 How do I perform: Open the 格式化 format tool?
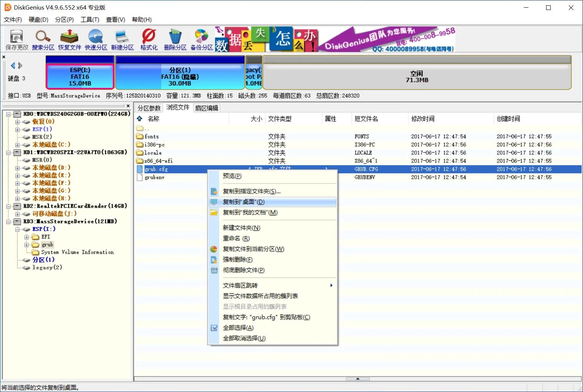click(x=149, y=38)
